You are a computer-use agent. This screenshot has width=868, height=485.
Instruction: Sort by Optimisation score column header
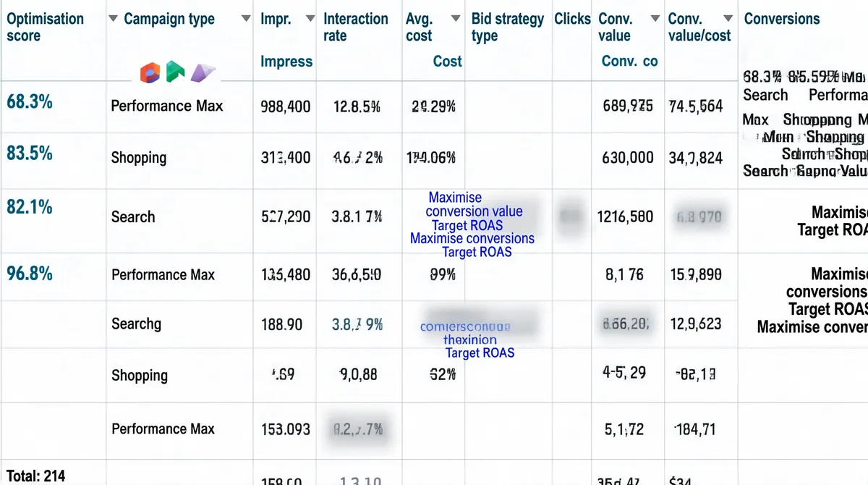(45, 27)
